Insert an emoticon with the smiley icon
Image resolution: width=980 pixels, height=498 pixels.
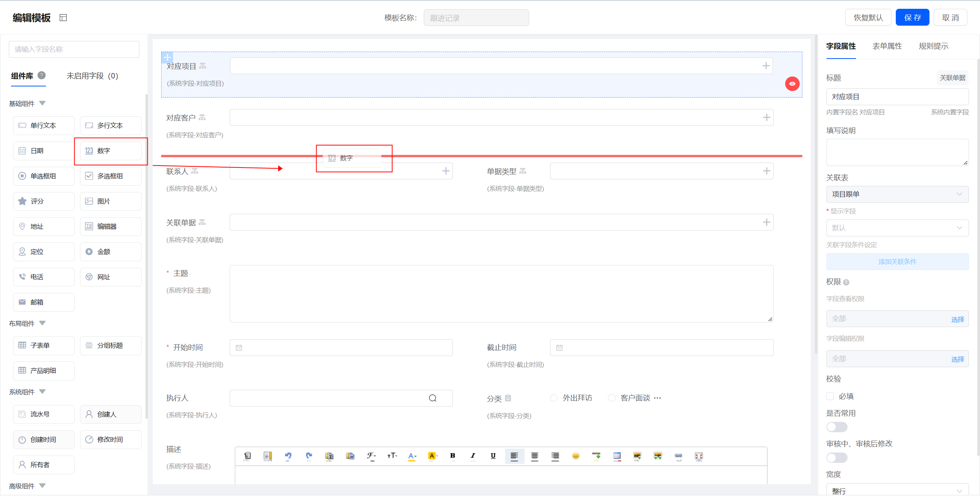(x=576, y=456)
